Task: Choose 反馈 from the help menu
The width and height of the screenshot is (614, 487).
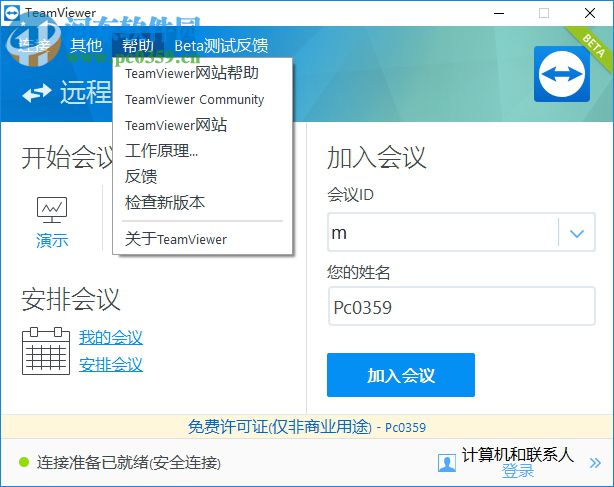Action: (141, 177)
